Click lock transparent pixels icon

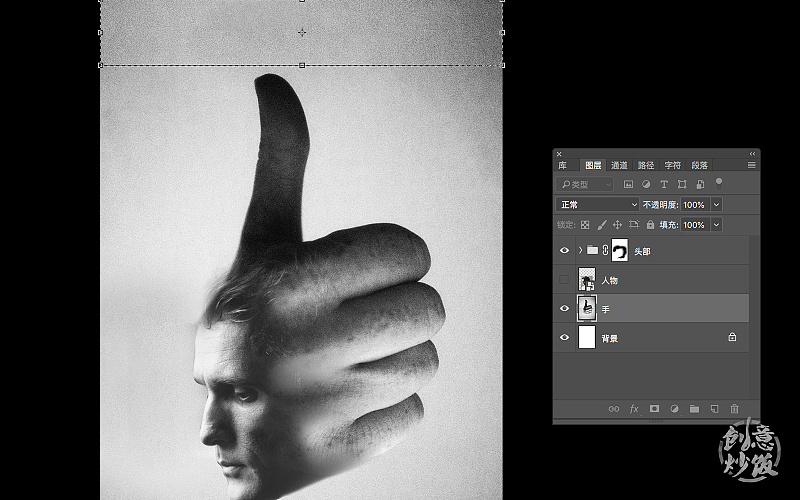click(x=586, y=225)
